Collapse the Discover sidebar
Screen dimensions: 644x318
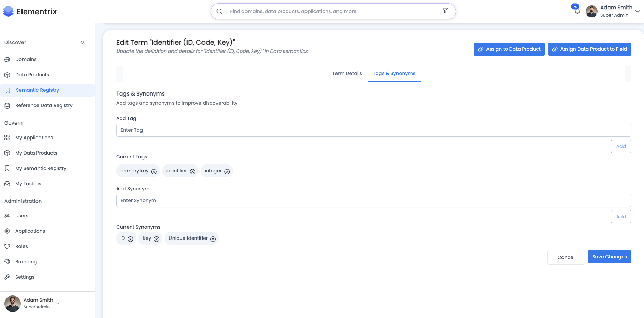pyautogui.click(x=83, y=42)
